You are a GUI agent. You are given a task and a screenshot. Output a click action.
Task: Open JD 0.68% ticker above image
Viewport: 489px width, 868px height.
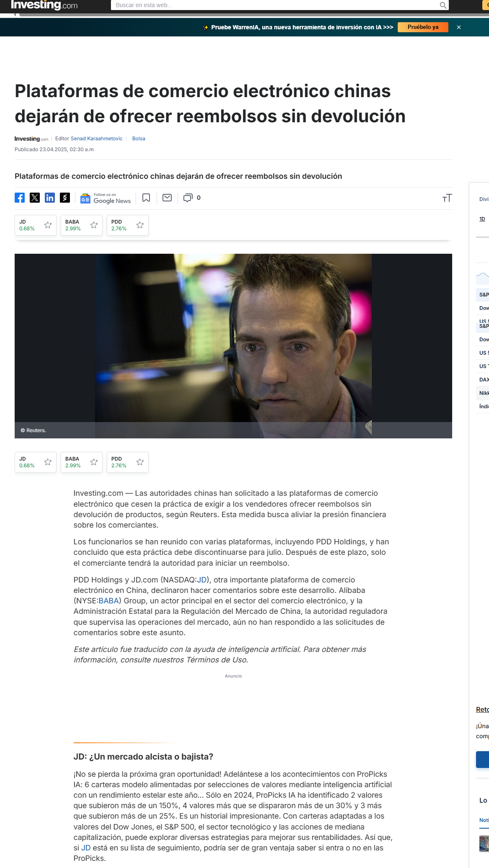[28, 225]
